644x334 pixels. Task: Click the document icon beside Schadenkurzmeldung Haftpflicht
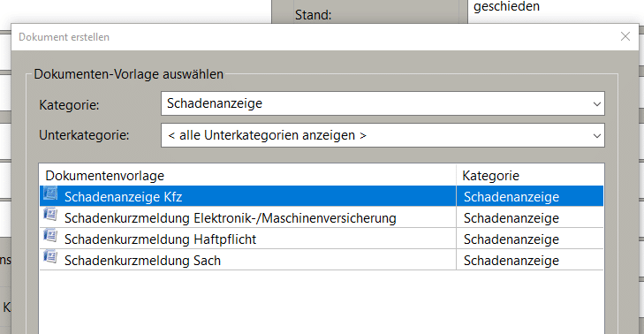[50, 236]
